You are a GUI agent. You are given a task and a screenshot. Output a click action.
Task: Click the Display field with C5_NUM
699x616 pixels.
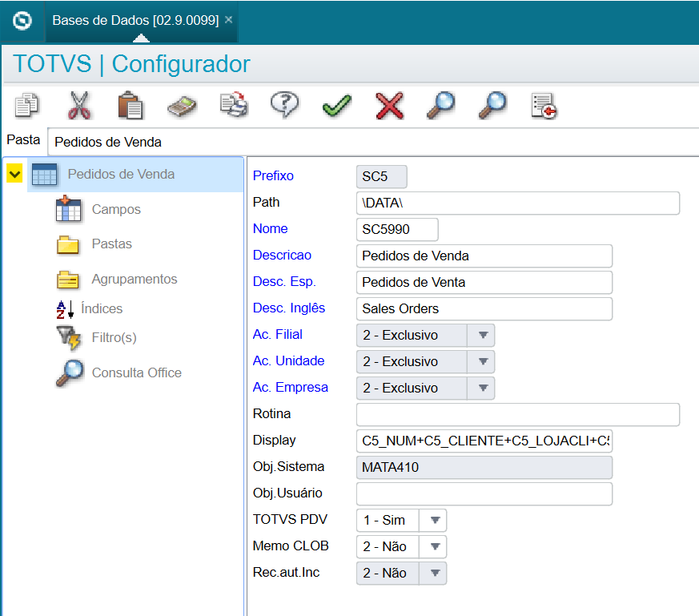[484, 441]
